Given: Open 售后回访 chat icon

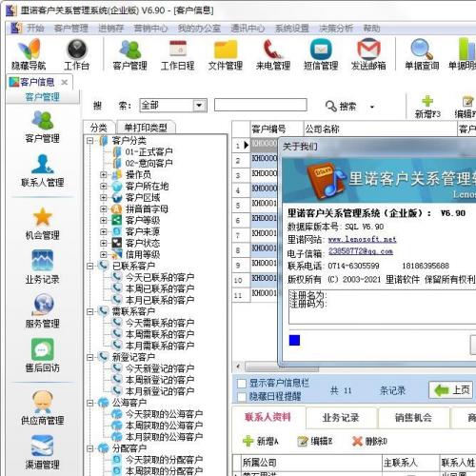Looking at the screenshot, I should point(42,348).
